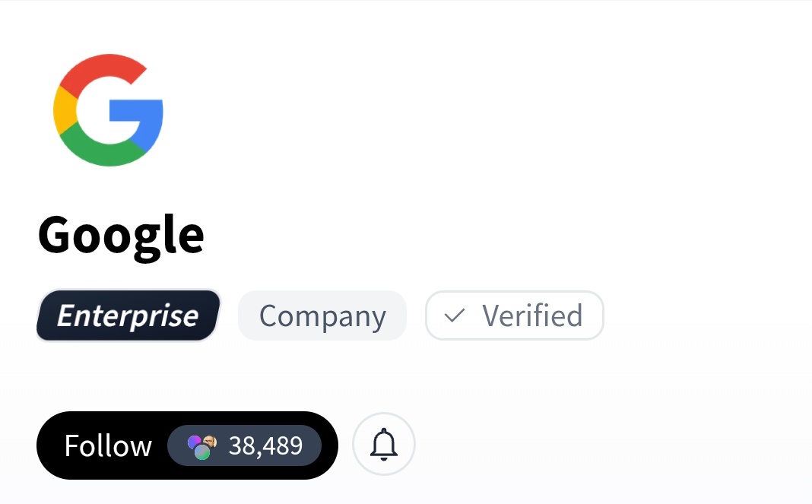
Task: Open the Enterprise plan badge
Action: 128,315
